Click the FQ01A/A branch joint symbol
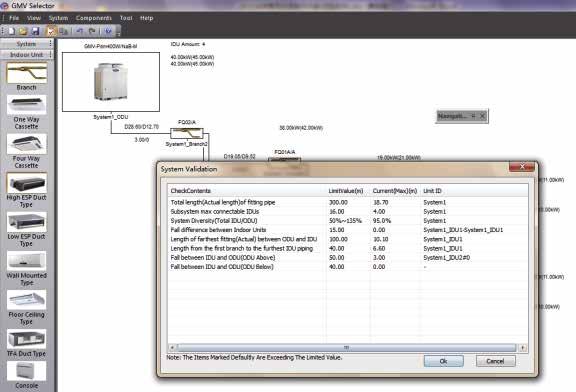 pos(285,159)
